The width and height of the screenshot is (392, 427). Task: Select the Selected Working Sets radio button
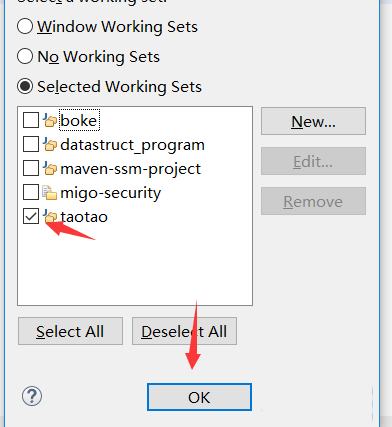(25, 86)
